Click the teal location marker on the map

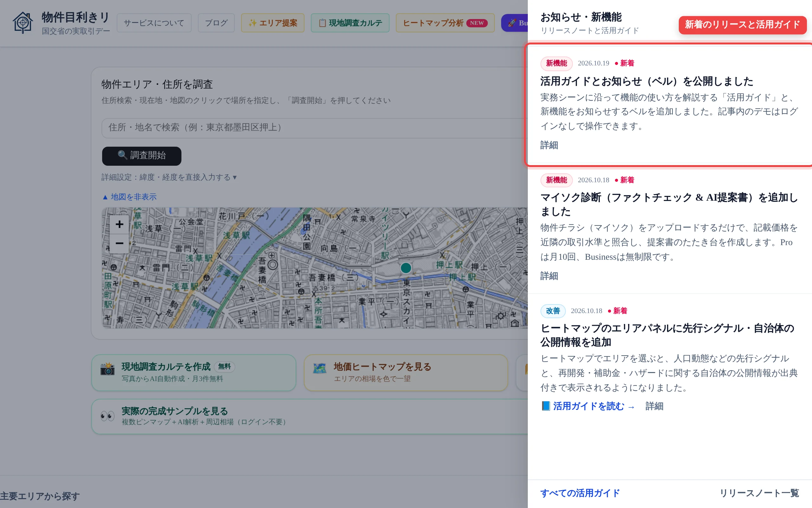pos(406,268)
